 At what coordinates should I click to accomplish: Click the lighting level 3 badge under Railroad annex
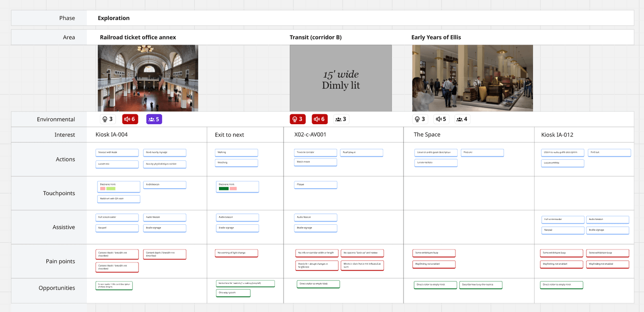click(x=108, y=119)
